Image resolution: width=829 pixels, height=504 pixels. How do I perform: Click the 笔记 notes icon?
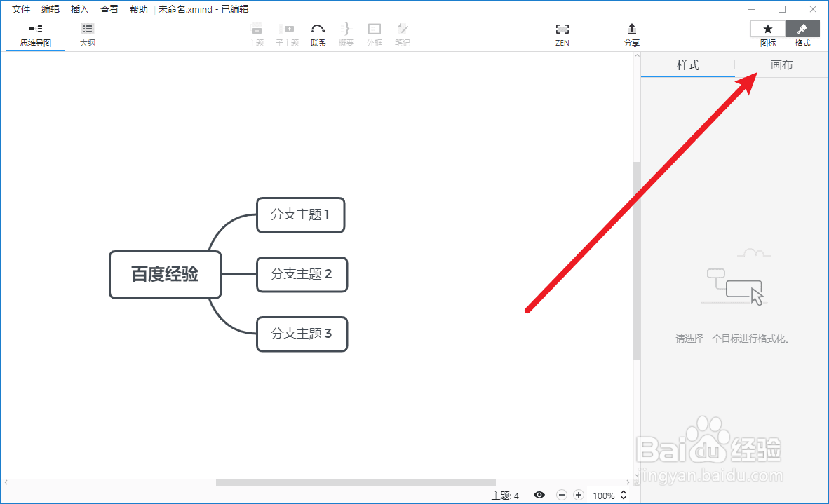pyautogui.click(x=403, y=29)
